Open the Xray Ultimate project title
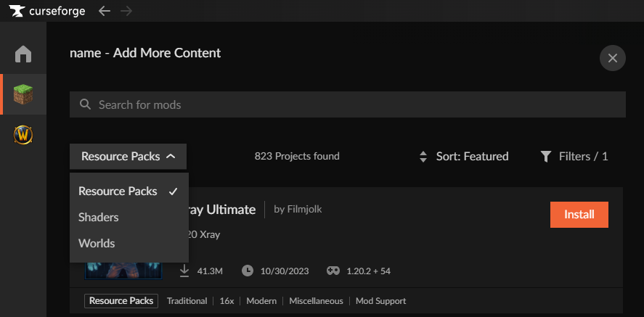Viewport: 644px width, 317px height. click(221, 210)
